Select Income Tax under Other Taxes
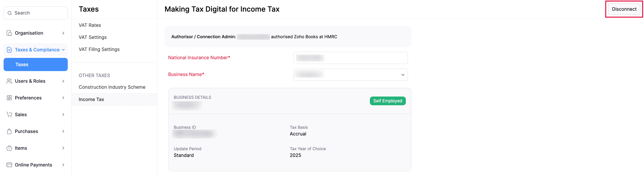 (x=91, y=99)
